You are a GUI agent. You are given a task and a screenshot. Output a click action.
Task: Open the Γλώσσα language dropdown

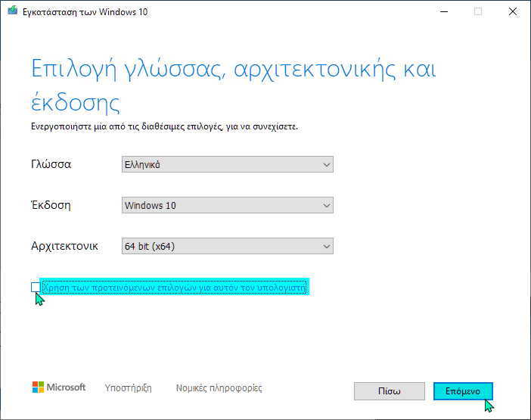tap(228, 164)
